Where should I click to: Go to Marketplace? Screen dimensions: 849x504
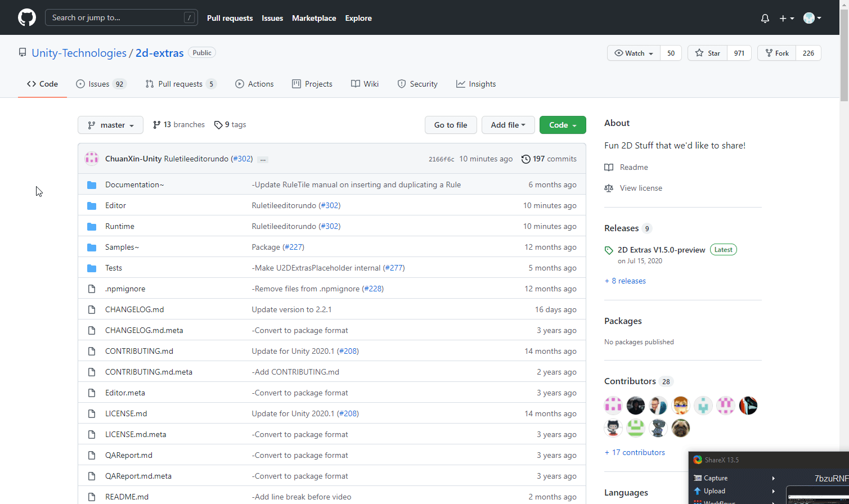click(314, 18)
